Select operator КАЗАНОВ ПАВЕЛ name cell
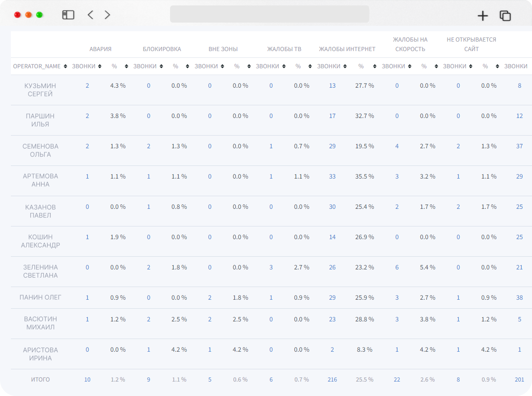This screenshot has height=396, width=532. (40, 211)
